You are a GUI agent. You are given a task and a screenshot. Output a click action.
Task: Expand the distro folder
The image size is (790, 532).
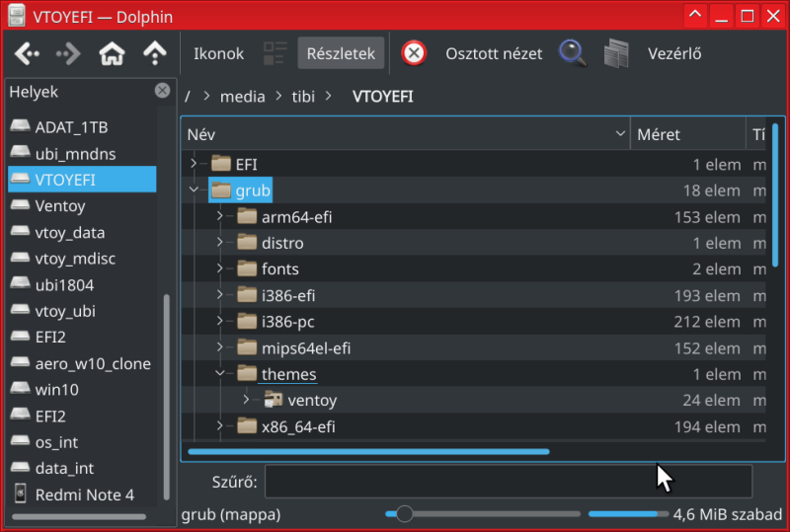tap(219, 243)
